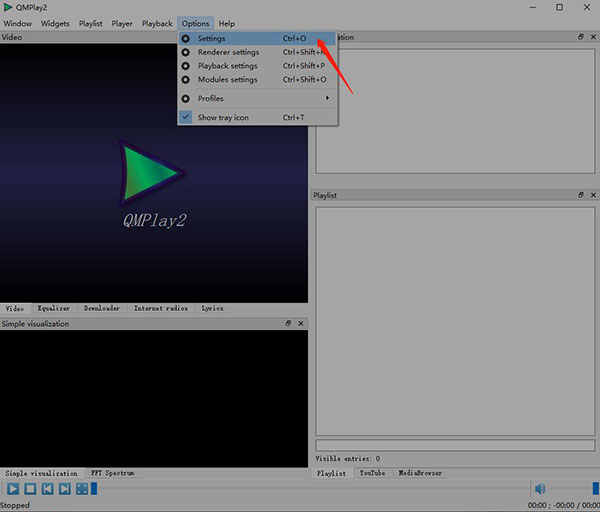Image resolution: width=600 pixels, height=512 pixels.
Task: Click the gear icon beside Renderer settings
Action: pyautogui.click(x=186, y=52)
